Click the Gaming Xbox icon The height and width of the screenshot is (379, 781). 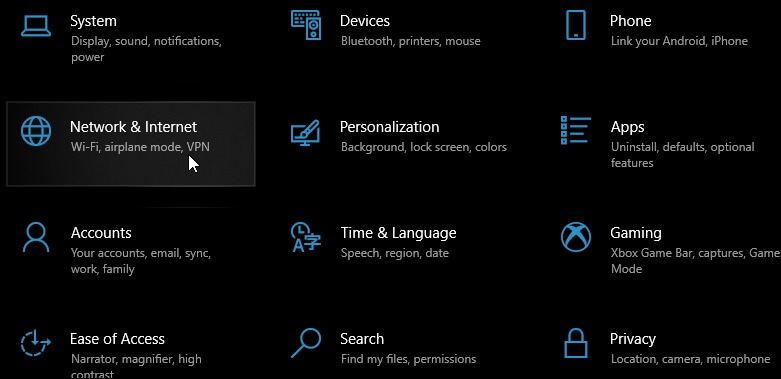pos(576,237)
